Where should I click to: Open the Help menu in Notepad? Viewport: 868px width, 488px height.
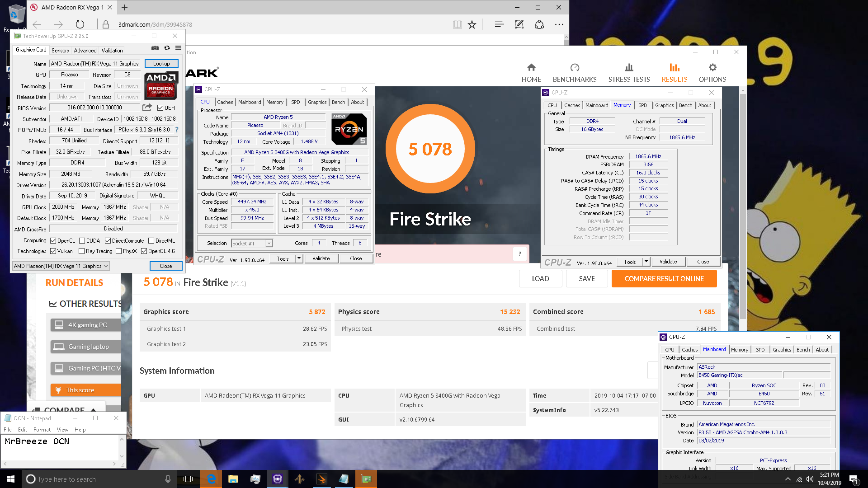point(80,430)
